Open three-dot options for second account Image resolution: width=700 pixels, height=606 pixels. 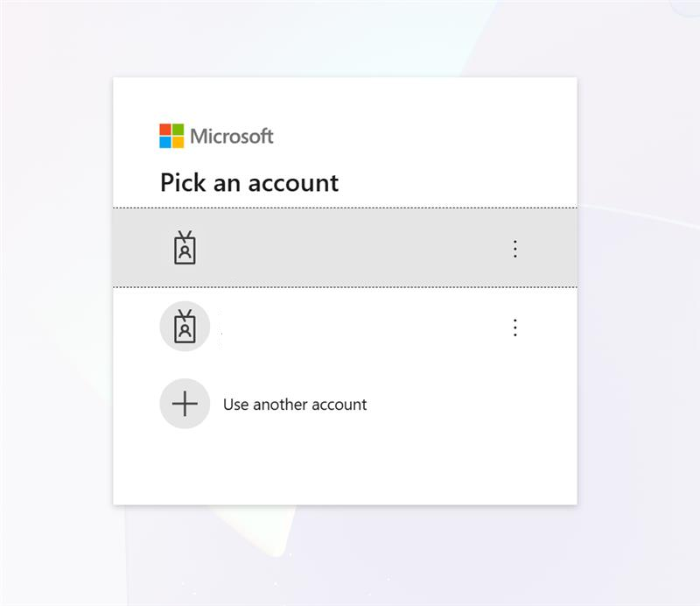(x=515, y=328)
